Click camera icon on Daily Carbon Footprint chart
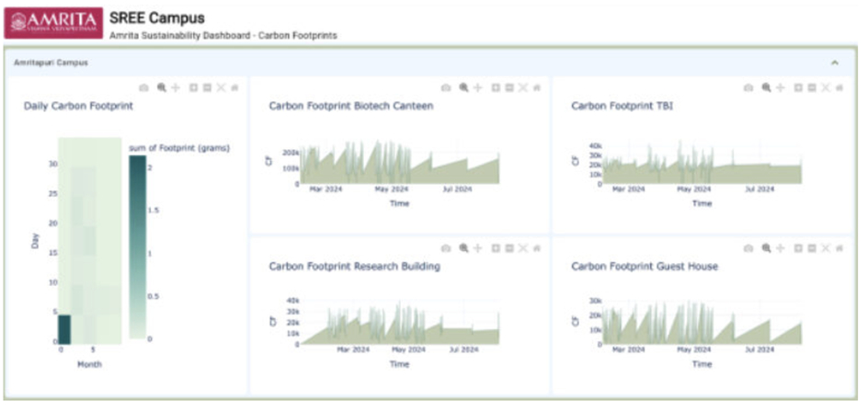This screenshot has width=868, height=412. pyautogui.click(x=143, y=87)
